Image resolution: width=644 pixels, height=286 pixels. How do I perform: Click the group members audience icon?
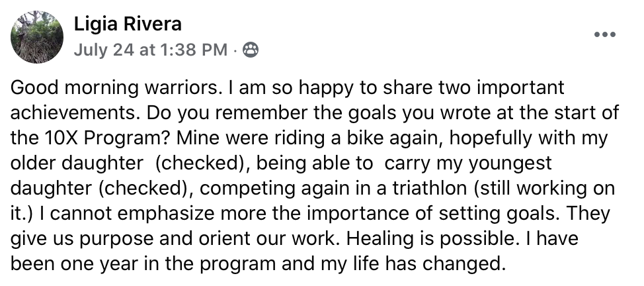(x=251, y=50)
